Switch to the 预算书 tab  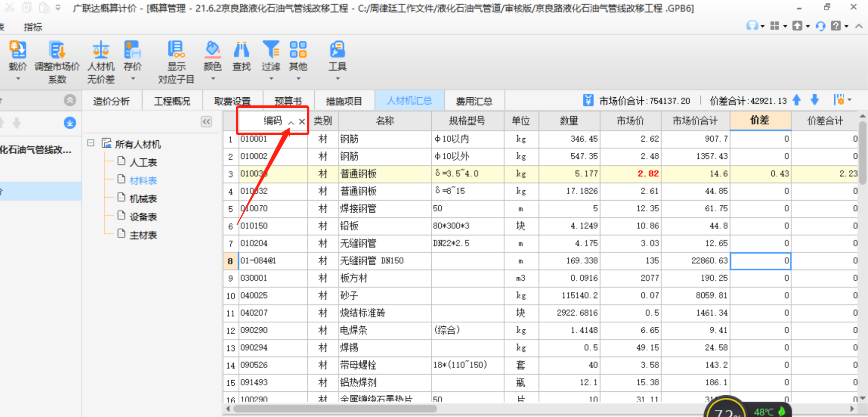288,101
